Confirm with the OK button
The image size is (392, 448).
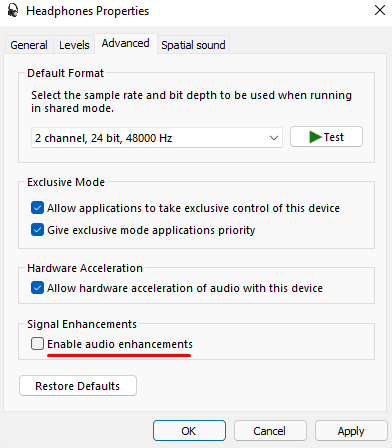coord(189,431)
